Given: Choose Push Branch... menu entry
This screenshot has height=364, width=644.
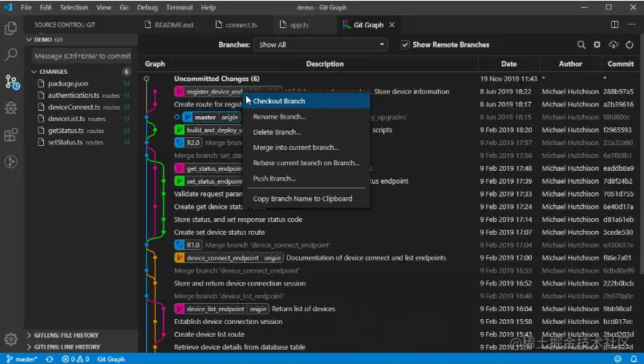Looking at the screenshot, I should (x=306, y=179).
